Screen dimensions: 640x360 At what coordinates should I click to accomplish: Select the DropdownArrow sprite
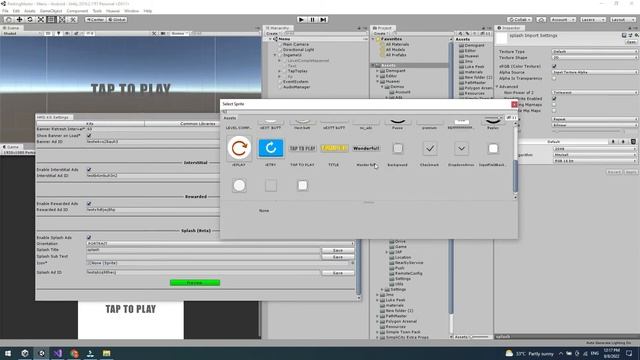pos(461,148)
